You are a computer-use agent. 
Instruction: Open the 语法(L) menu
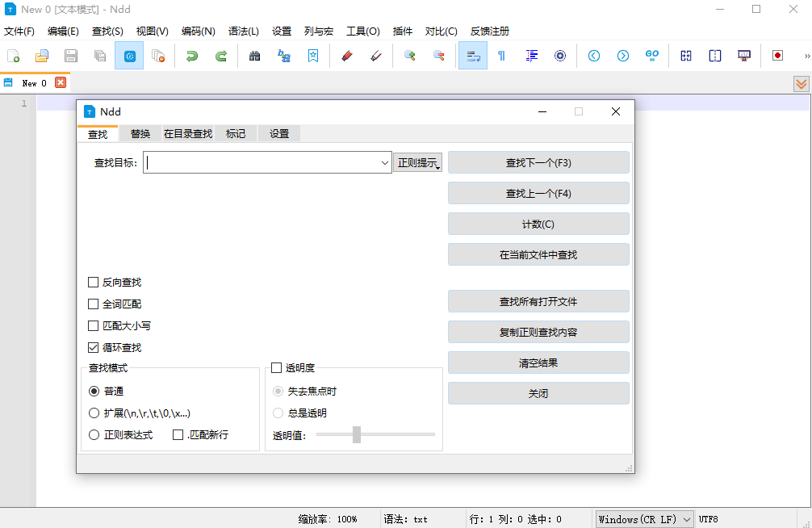click(244, 31)
